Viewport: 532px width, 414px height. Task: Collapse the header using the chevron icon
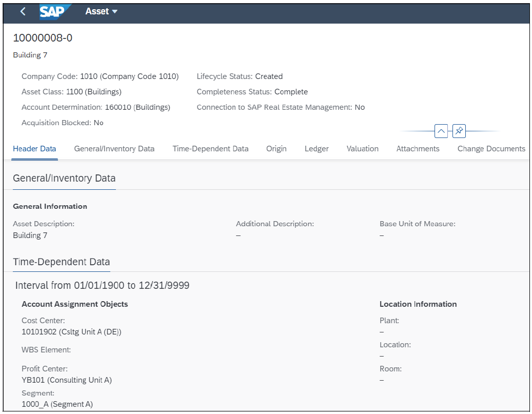point(441,131)
